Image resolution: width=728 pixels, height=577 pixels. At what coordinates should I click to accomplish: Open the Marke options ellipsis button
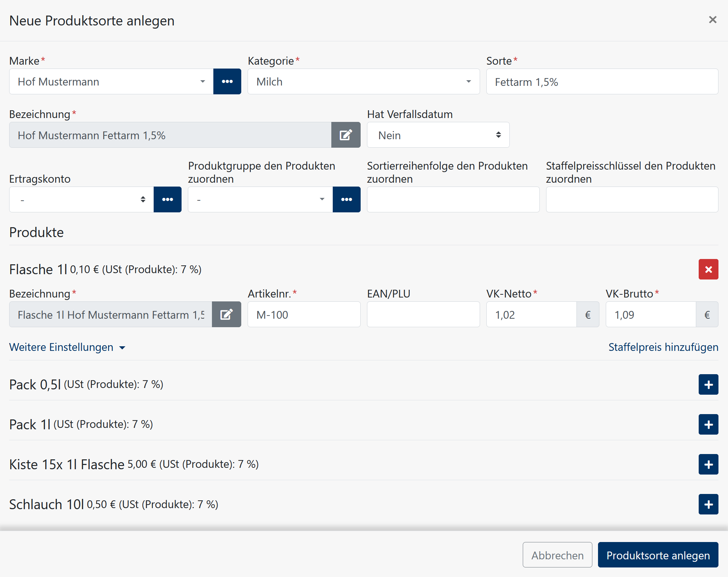(x=227, y=82)
